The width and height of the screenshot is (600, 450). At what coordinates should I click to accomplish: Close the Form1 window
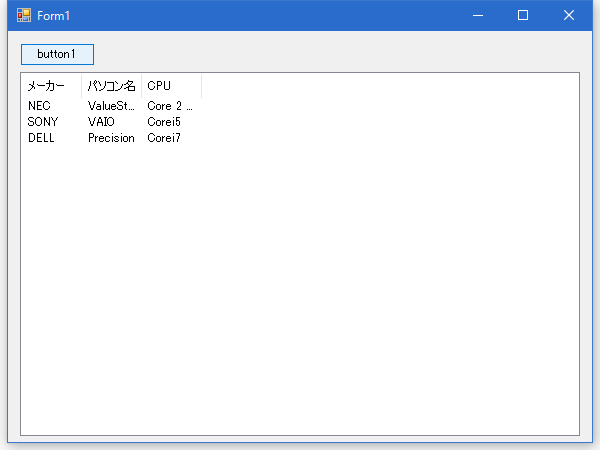click(x=569, y=15)
